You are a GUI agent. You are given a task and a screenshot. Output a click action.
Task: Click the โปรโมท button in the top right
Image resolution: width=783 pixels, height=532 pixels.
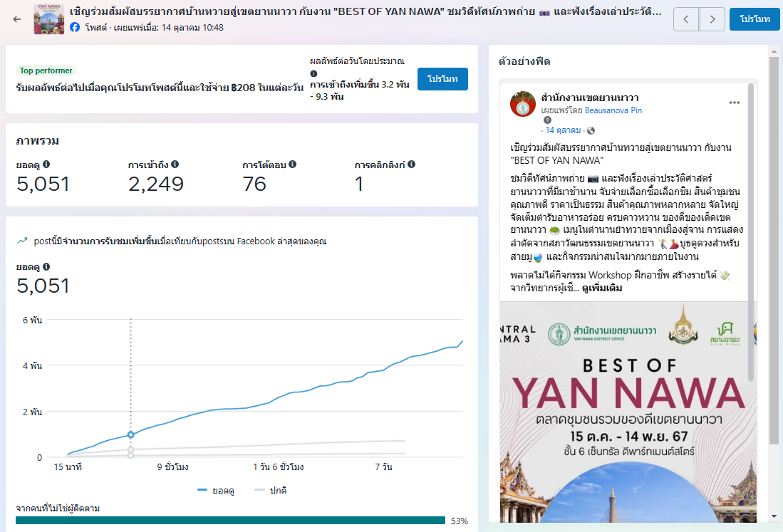(x=755, y=19)
